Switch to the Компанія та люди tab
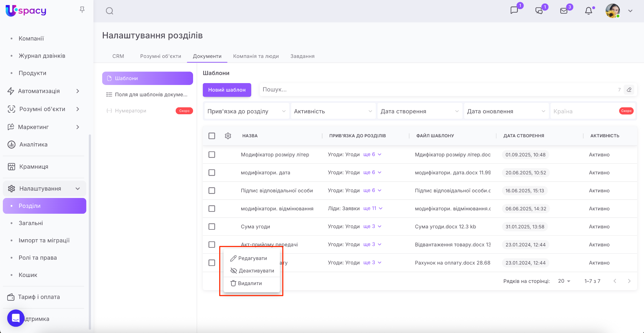The height and width of the screenshot is (333, 644). click(x=256, y=56)
